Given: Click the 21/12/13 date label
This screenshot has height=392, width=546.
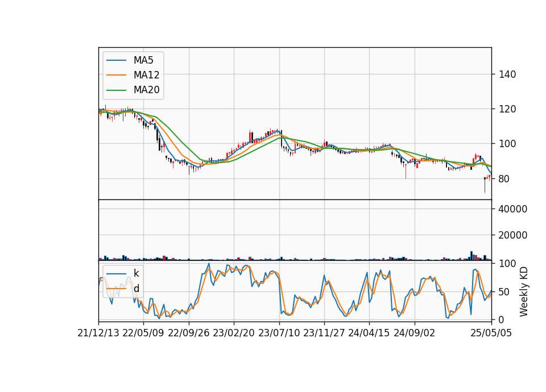Looking at the screenshot, I should pos(98,333).
